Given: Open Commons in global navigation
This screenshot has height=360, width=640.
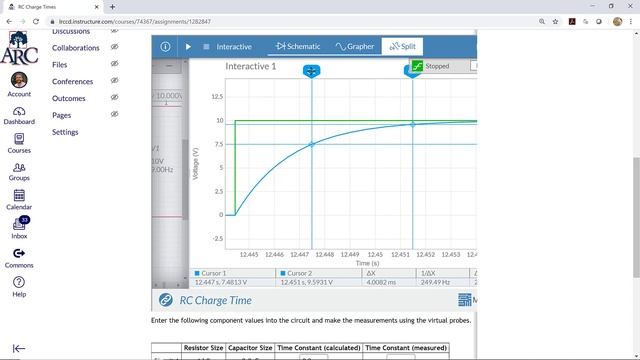Looking at the screenshot, I should 19,258.
